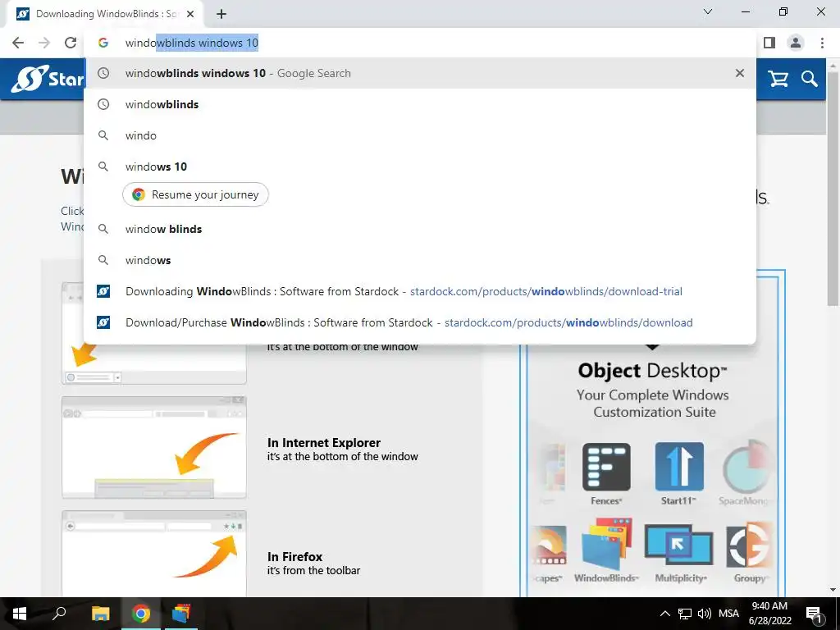Open the stardock download-trial page suggestion

(420, 291)
